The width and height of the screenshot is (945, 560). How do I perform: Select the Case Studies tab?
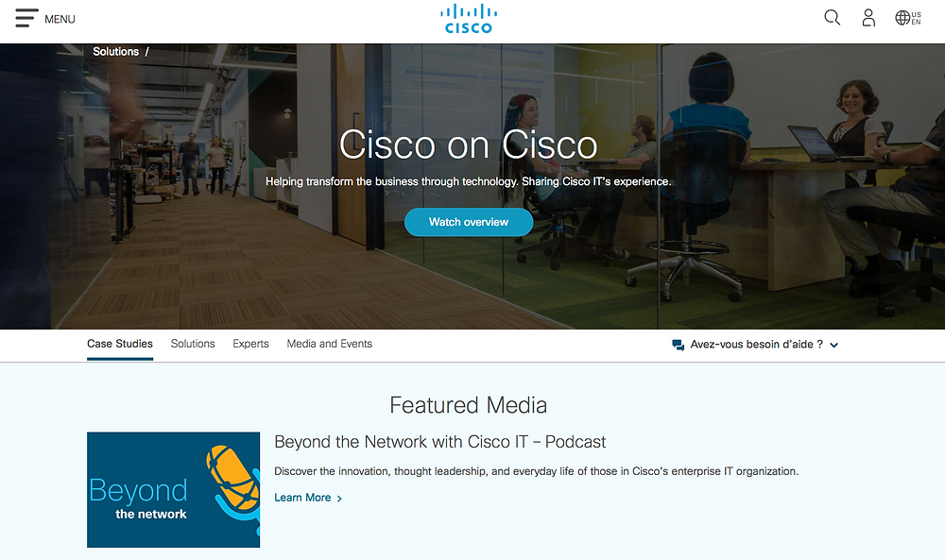[120, 344]
